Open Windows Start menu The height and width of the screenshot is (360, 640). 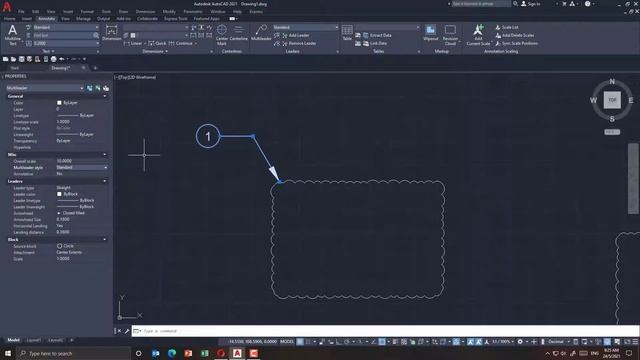(x=8, y=353)
